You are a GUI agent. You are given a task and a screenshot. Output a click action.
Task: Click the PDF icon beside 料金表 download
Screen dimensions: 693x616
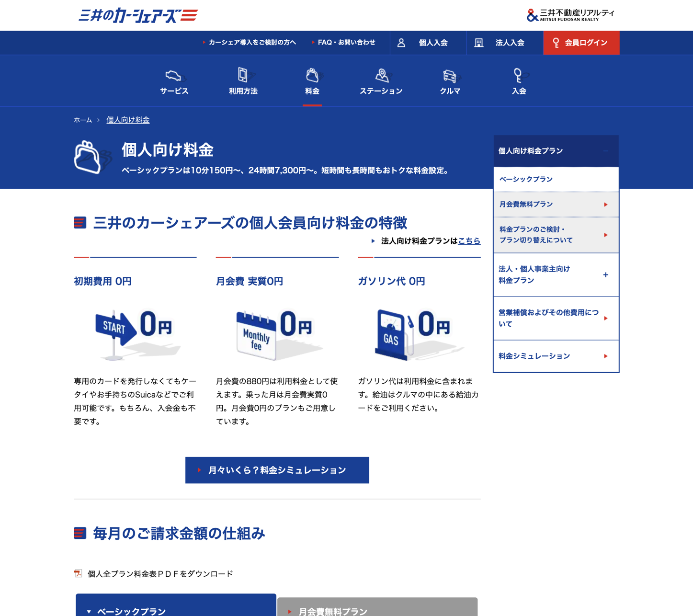(x=78, y=573)
